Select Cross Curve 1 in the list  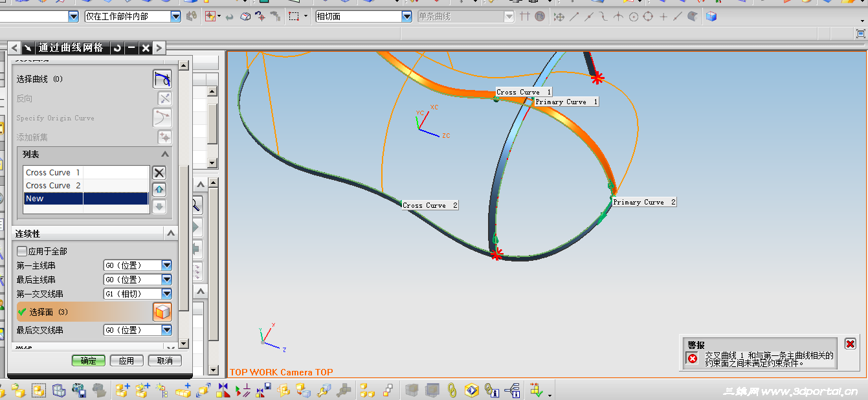[86, 173]
